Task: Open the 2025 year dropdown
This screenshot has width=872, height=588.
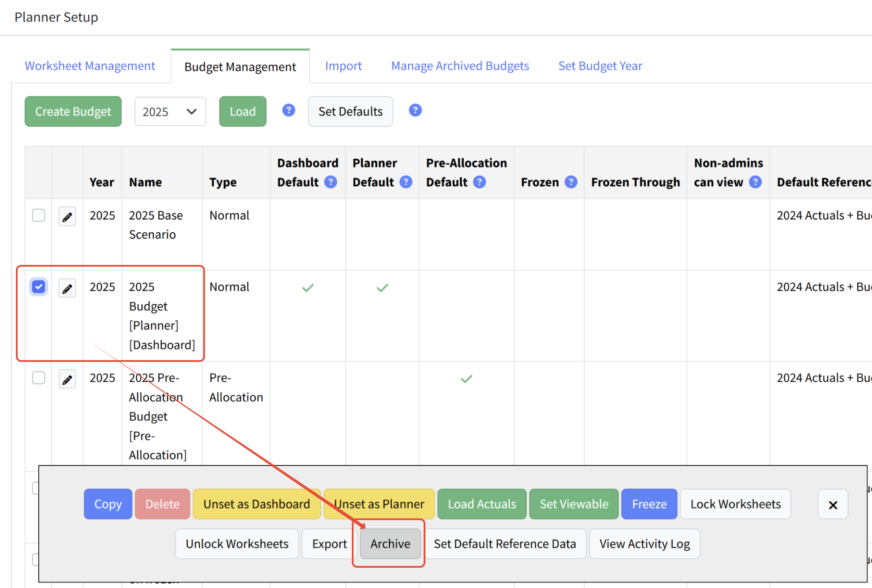Action: pos(170,112)
